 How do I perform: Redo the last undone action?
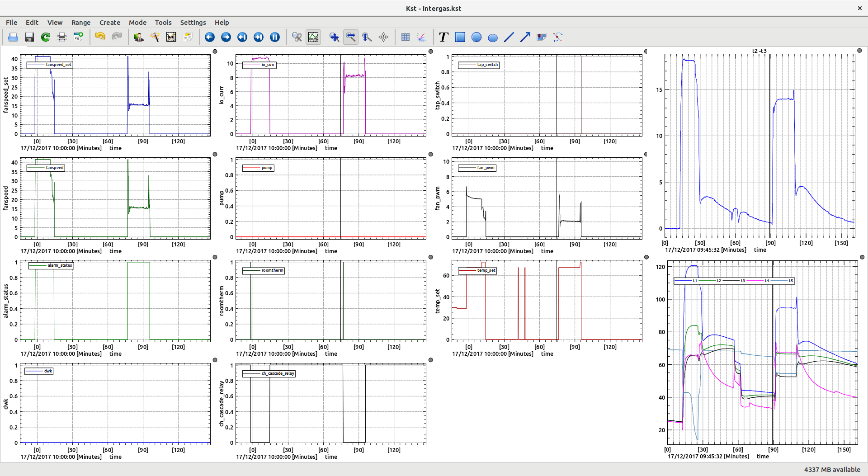click(117, 37)
